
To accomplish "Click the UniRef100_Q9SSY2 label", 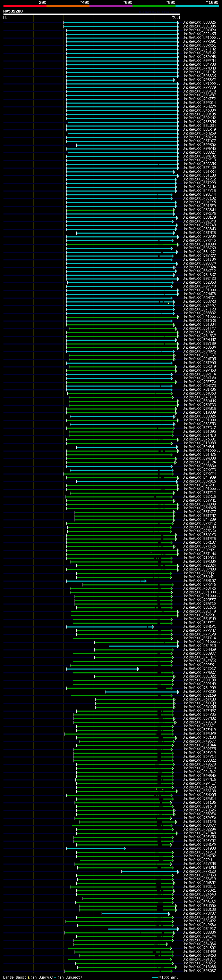I will click(199, 80).
